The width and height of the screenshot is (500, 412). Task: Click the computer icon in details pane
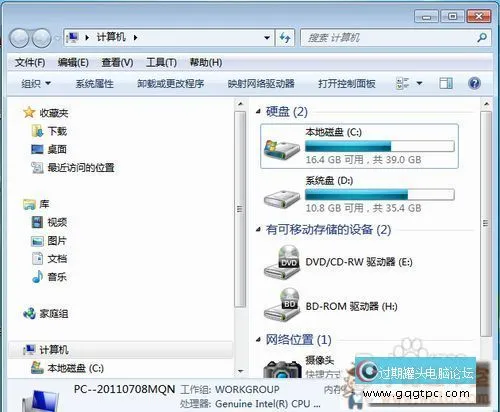click(x=41, y=401)
